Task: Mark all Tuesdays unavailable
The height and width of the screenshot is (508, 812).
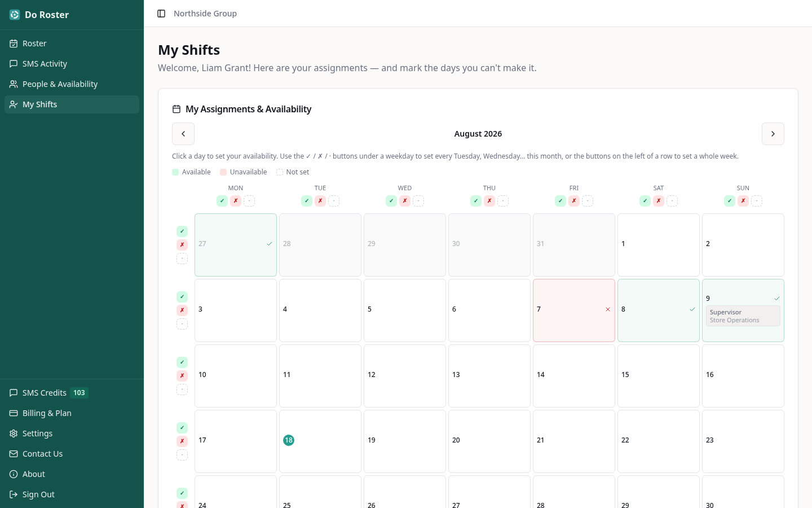Action: click(x=320, y=201)
